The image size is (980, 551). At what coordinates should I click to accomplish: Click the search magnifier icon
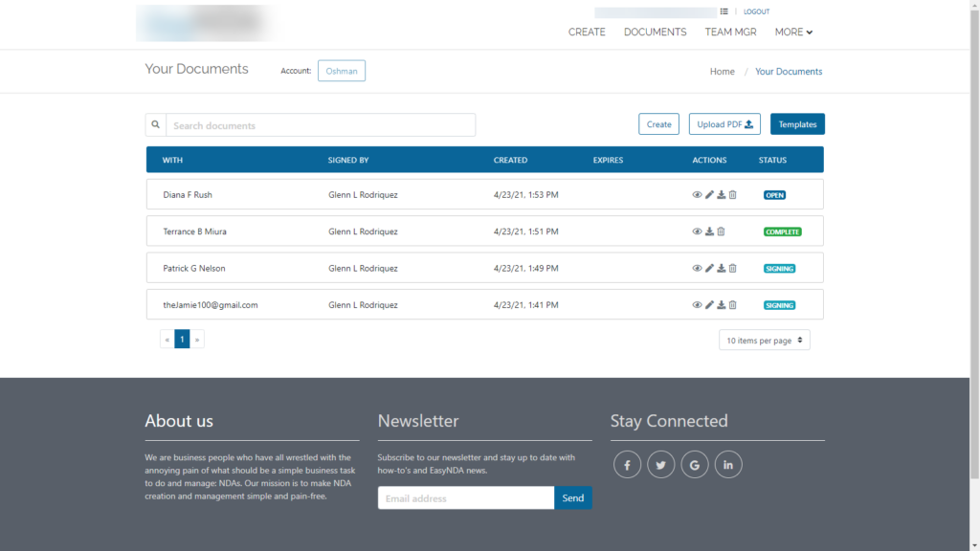click(155, 124)
